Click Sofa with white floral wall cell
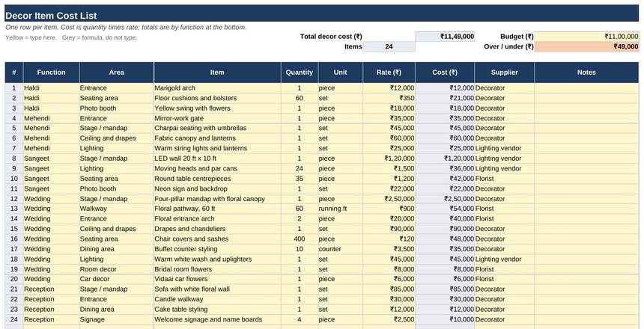This screenshot has height=329, width=644. [x=217, y=289]
